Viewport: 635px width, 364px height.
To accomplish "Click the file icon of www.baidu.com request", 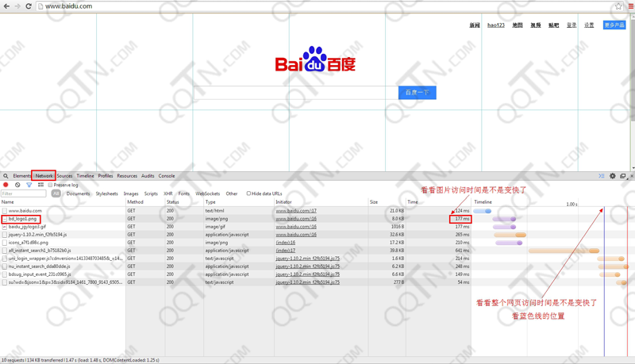I will click(x=5, y=211).
